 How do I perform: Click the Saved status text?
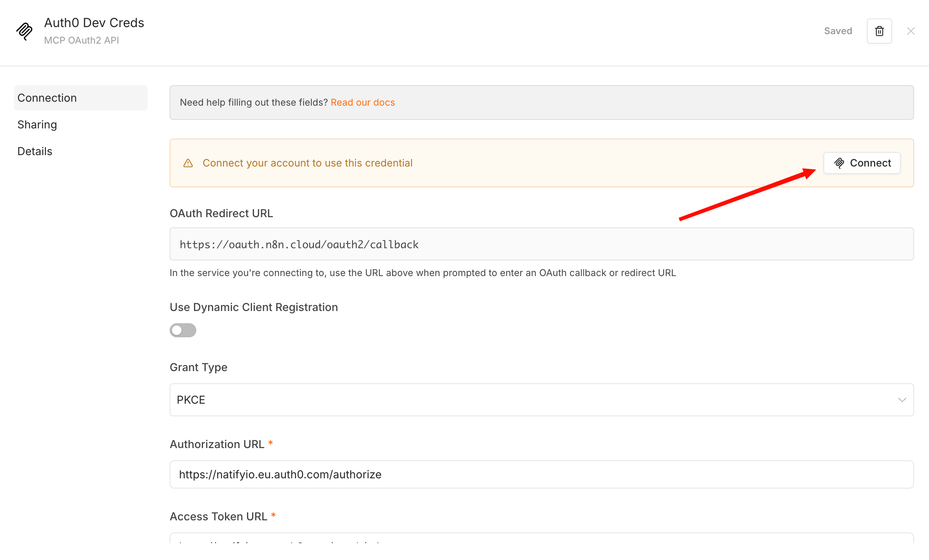(x=838, y=31)
